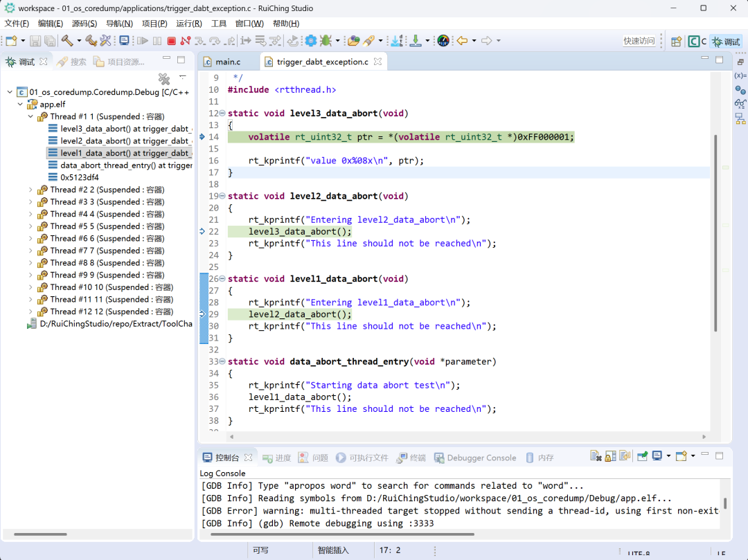Switch to the C perspective

tap(697, 42)
